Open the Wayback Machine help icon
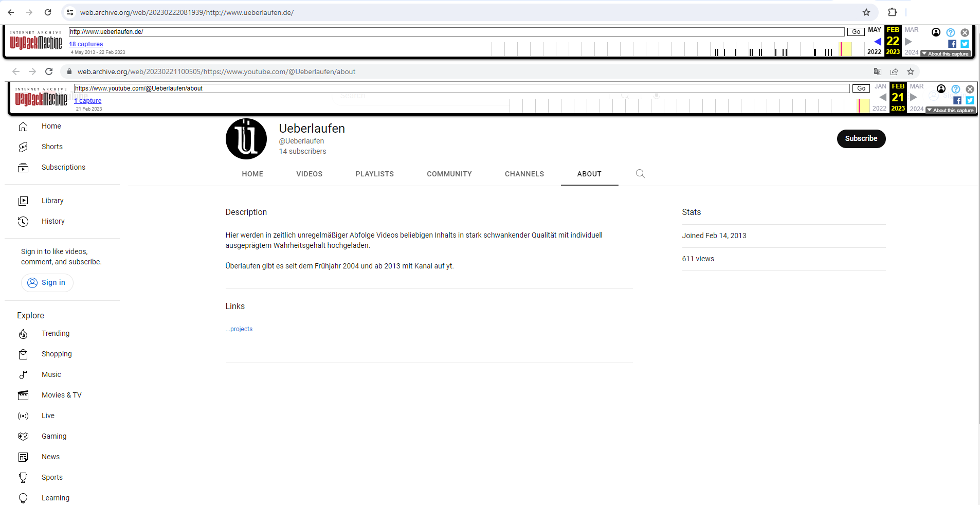This screenshot has width=980, height=505. click(950, 32)
